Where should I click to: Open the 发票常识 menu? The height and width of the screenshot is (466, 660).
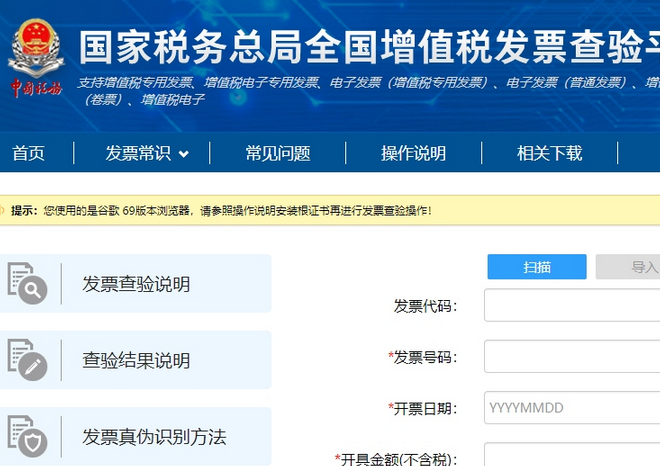pyautogui.click(x=138, y=153)
